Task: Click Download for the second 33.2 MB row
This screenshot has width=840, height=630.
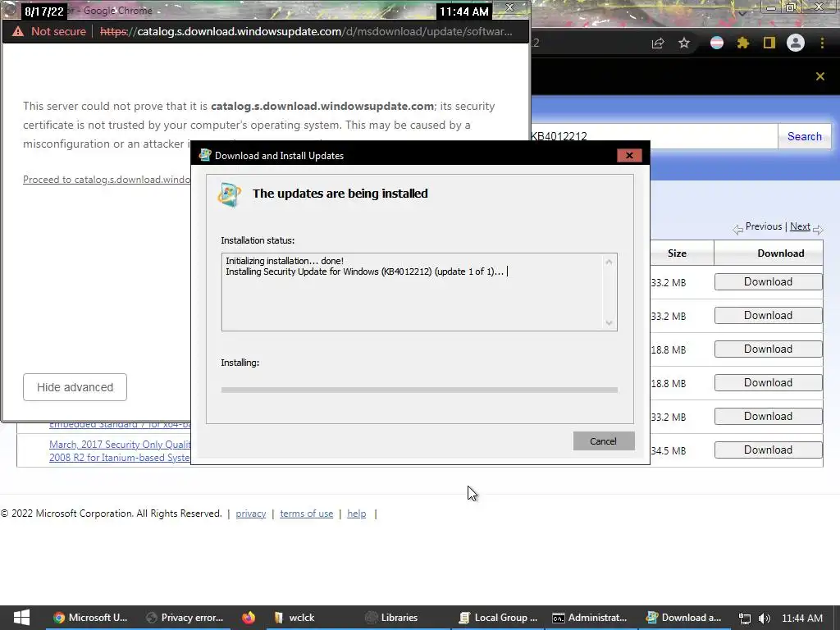Action: (x=768, y=316)
